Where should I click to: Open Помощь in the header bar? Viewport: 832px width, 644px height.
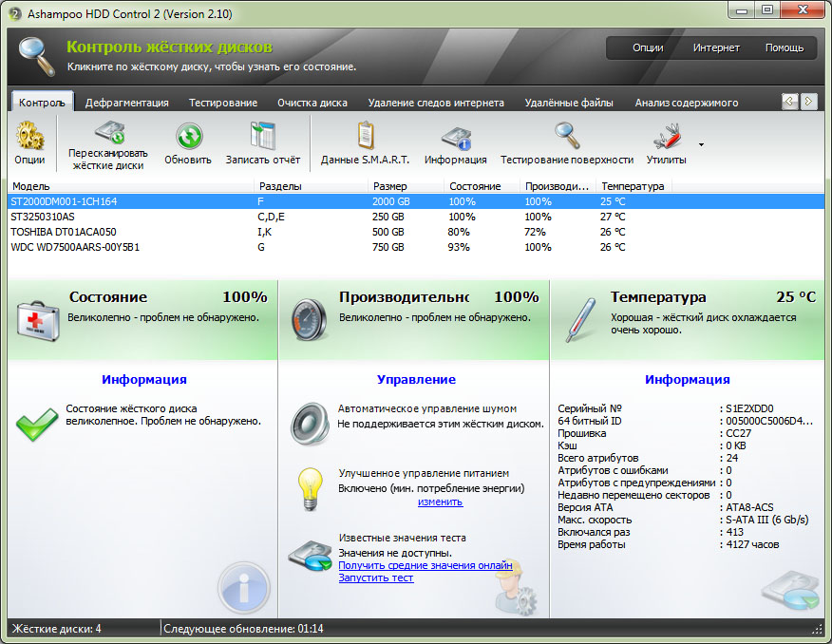(x=785, y=47)
